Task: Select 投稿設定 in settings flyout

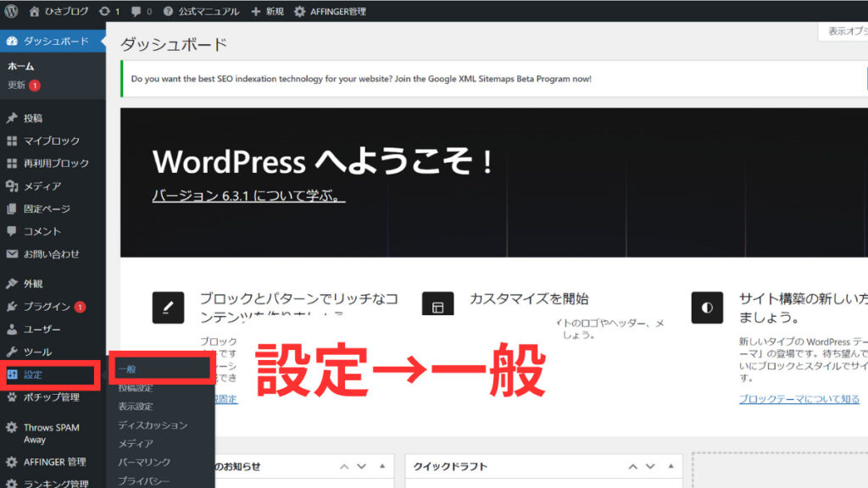Action: [136, 388]
